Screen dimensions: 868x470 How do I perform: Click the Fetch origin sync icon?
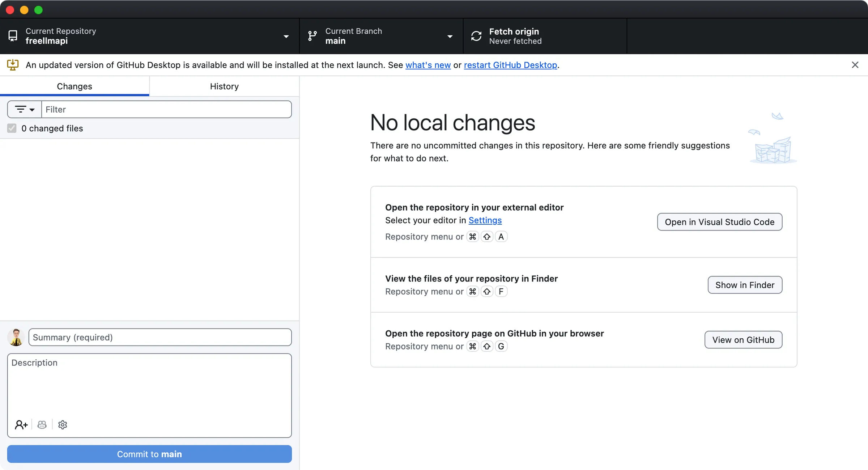coord(476,36)
